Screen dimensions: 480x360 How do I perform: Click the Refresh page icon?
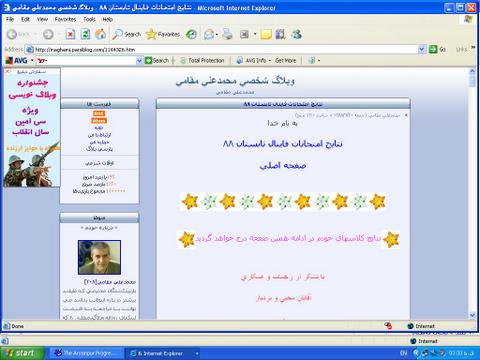pyautogui.click(x=85, y=34)
